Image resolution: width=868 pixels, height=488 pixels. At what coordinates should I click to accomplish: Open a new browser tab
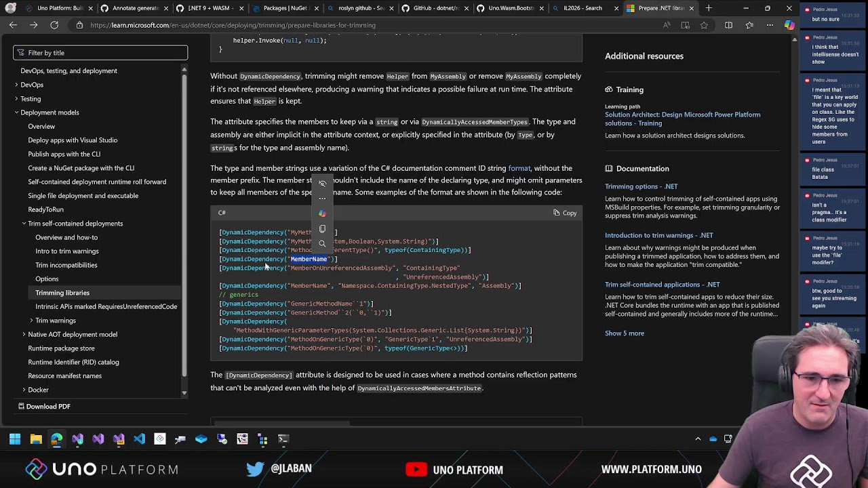point(709,8)
